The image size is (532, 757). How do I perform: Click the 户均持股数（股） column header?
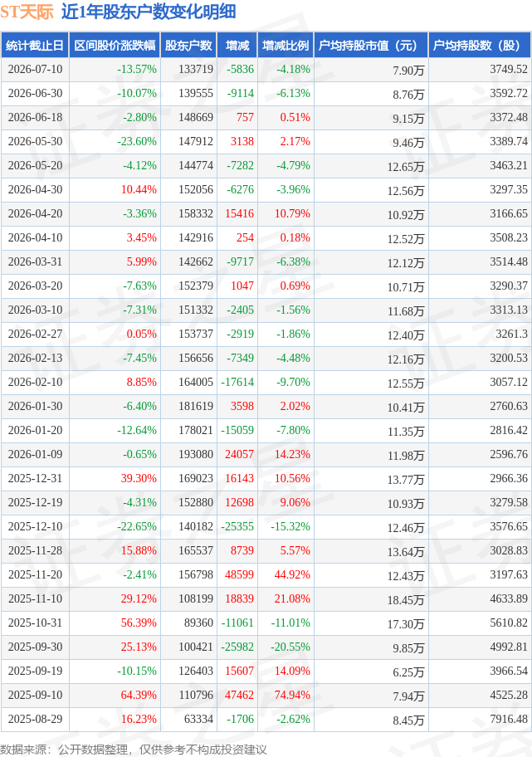(x=480, y=46)
